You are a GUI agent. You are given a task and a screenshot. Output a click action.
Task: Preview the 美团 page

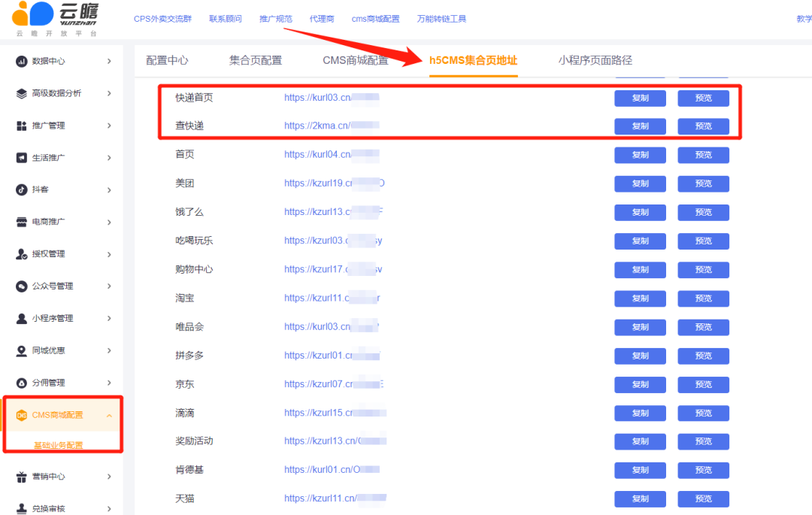(x=703, y=183)
